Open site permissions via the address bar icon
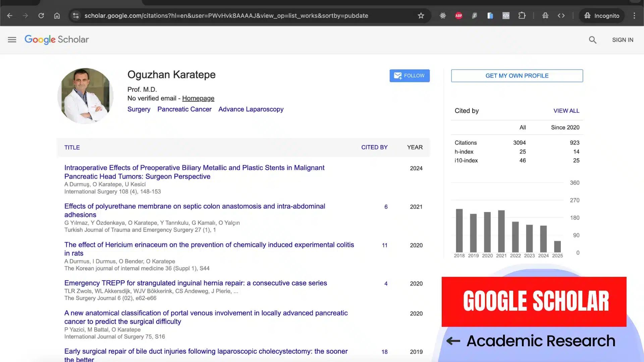 coord(76,15)
